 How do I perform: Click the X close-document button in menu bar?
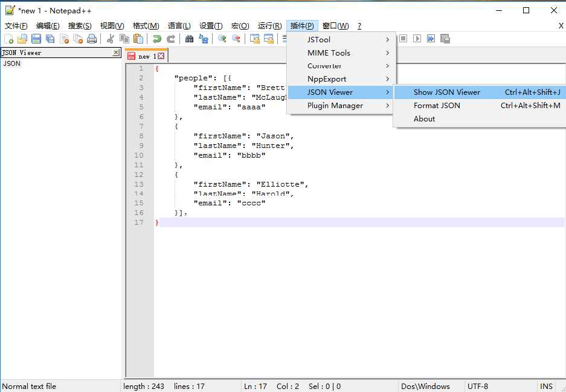point(561,25)
